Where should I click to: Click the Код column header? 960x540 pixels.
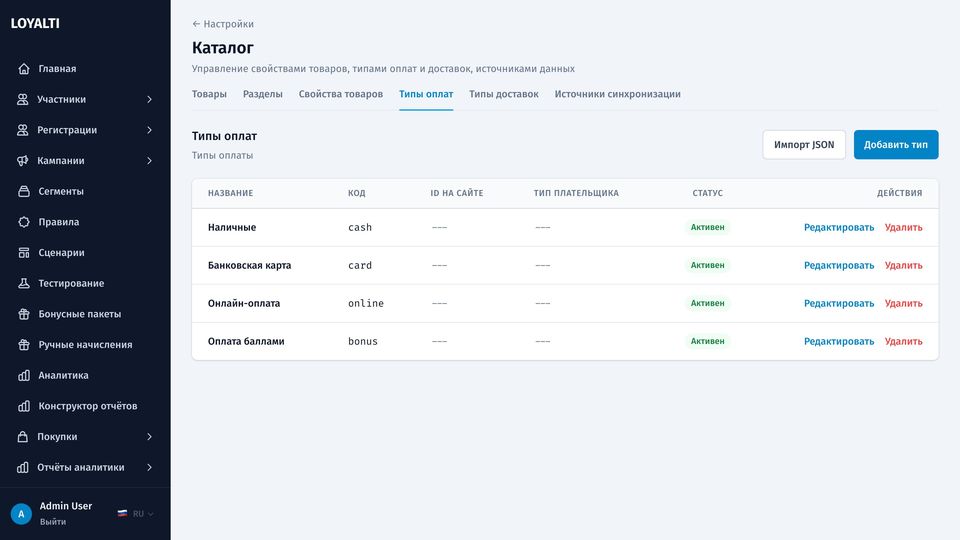pyautogui.click(x=356, y=193)
